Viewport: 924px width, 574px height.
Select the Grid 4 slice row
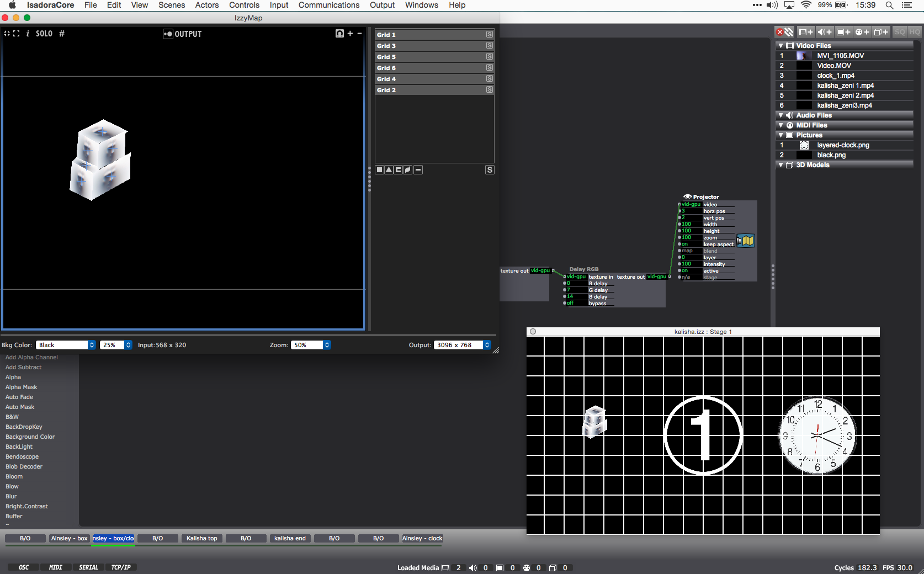coord(434,79)
